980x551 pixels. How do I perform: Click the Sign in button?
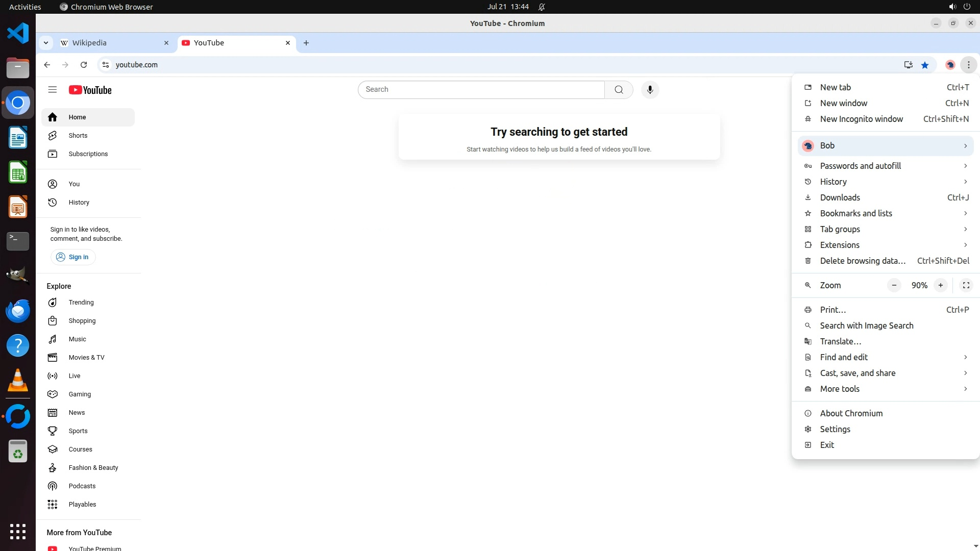tap(73, 257)
